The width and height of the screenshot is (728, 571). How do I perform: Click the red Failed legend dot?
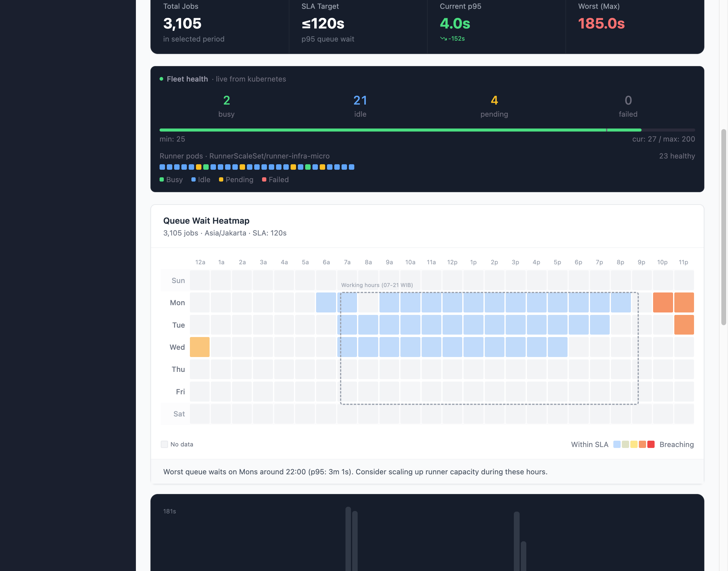pyautogui.click(x=264, y=179)
